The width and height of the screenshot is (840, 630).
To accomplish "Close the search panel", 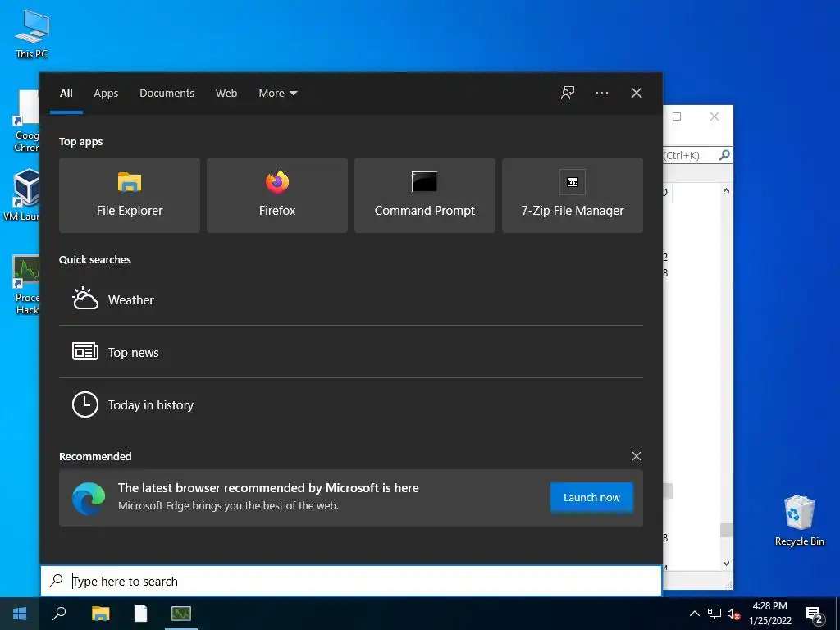I will tap(636, 94).
